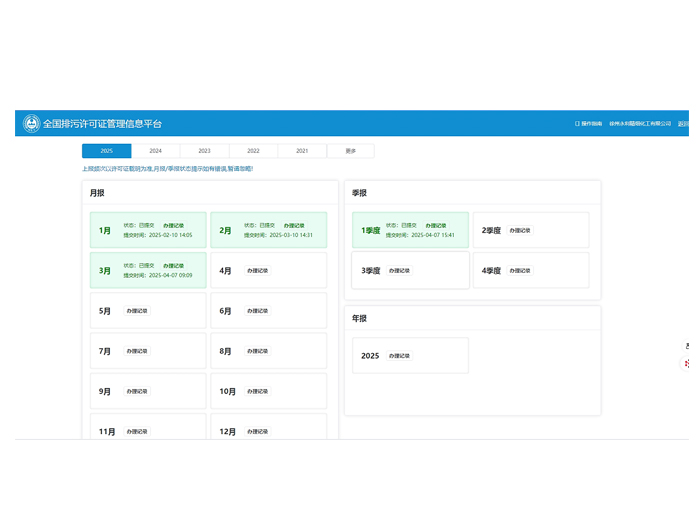The image size is (700, 525).
Task: Switch to the 2023 year tab
Action: pos(204,151)
